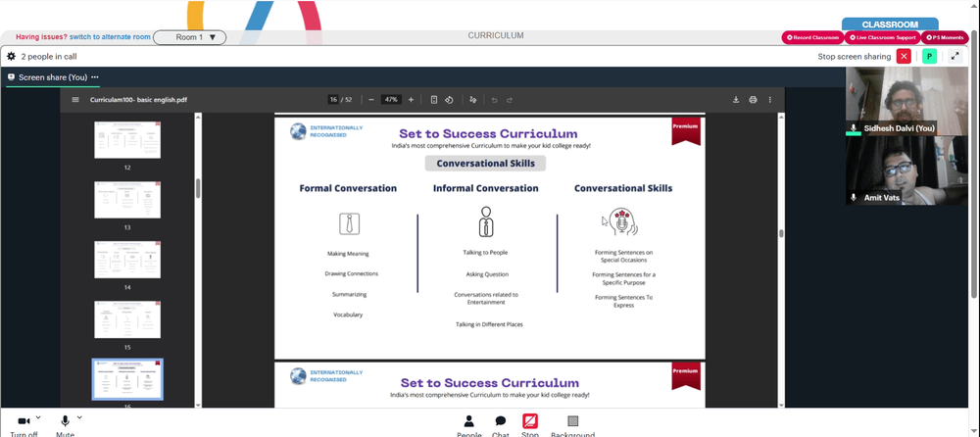
Task: Click the page number field showing 16
Action: (333, 99)
